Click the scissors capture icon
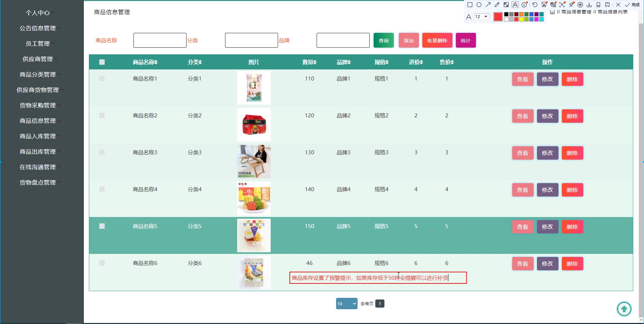Image resolution: width=644 pixels, height=324 pixels. (x=544, y=5)
